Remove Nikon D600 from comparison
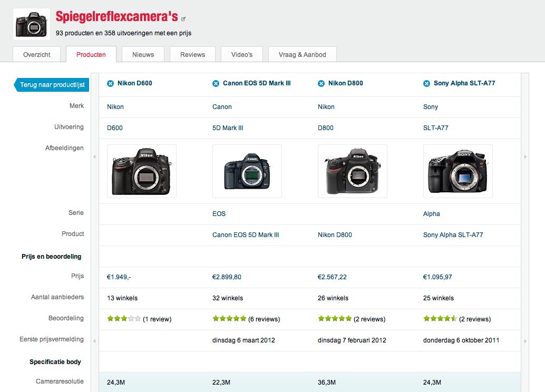Viewport: 545px width, 392px height. pos(110,83)
